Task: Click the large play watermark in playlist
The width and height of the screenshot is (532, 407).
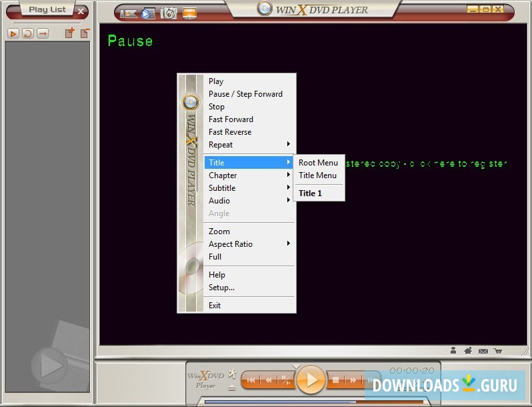Action: [50, 366]
